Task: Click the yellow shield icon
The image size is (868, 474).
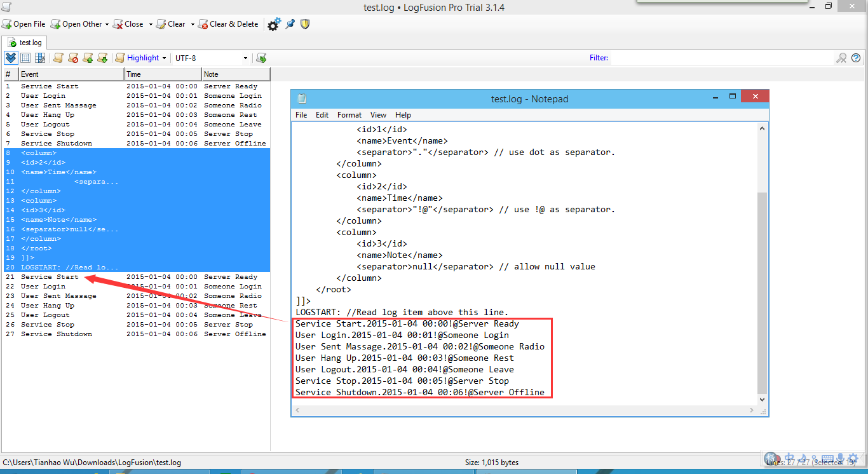Action: click(x=305, y=24)
